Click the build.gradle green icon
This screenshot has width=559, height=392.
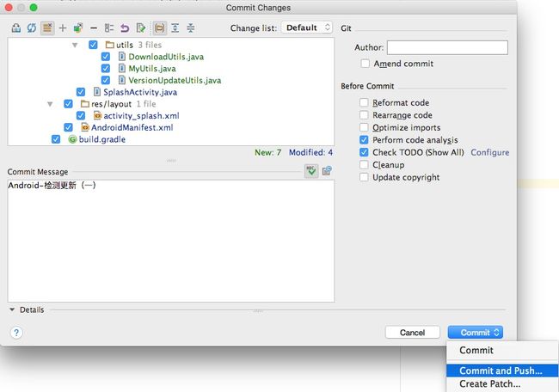click(x=72, y=139)
